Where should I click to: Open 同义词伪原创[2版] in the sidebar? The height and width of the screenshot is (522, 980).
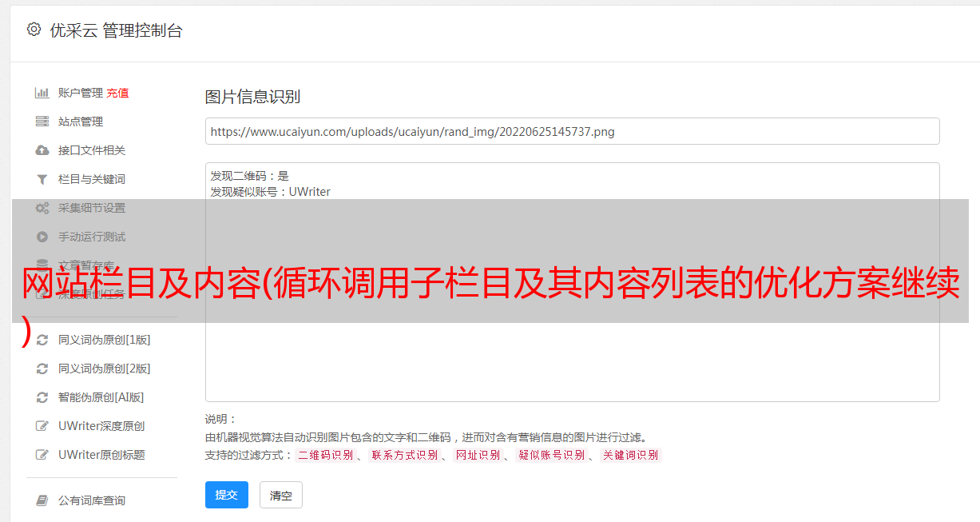click(105, 369)
